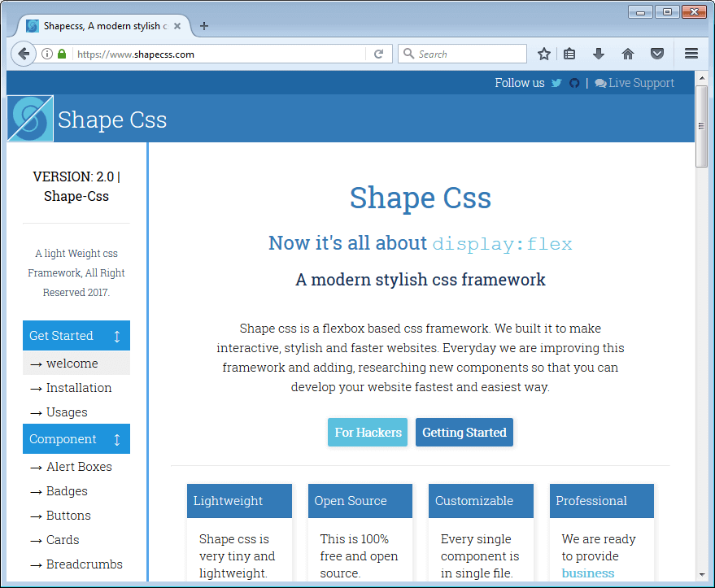
Task: Click the Twitter icon next to Follow us
Action: (x=556, y=83)
